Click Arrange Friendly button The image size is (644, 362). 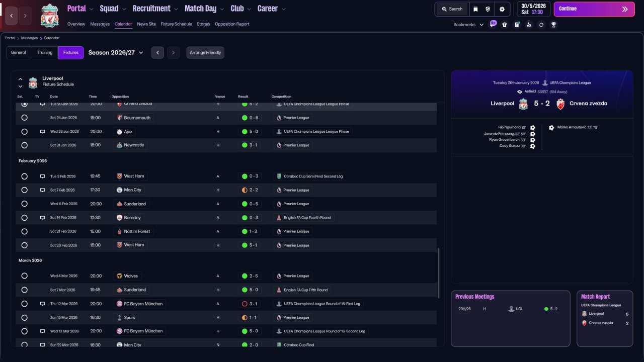[x=205, y=52]
